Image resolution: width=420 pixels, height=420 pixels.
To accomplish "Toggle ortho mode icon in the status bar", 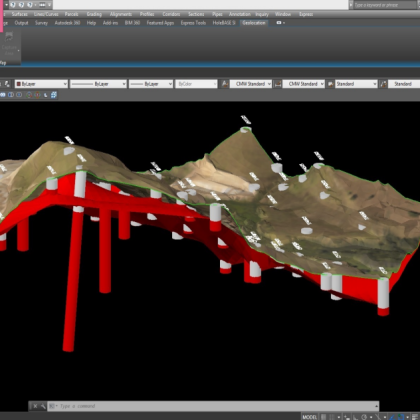I will point(356,417).
